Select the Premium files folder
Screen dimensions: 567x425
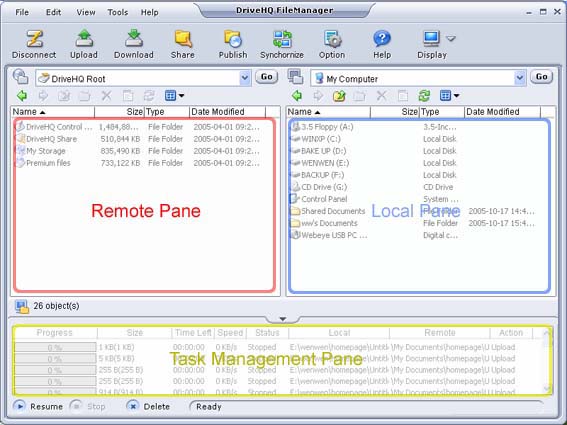coord(48,163)
